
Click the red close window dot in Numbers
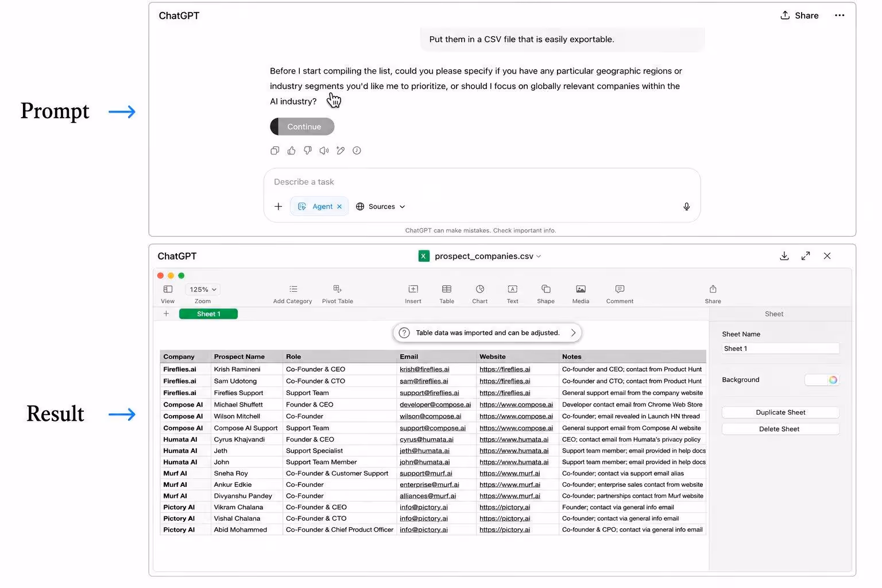tap(161, 276)
